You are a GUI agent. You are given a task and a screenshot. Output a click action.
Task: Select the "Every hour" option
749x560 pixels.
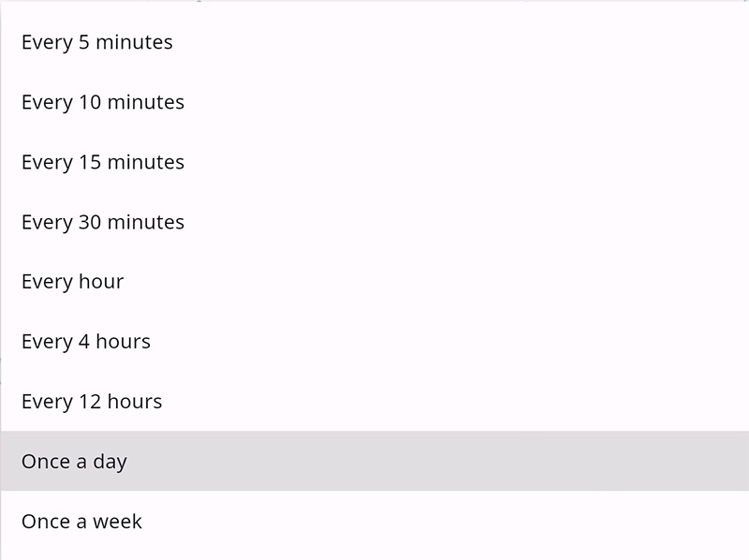click(73, 282)
